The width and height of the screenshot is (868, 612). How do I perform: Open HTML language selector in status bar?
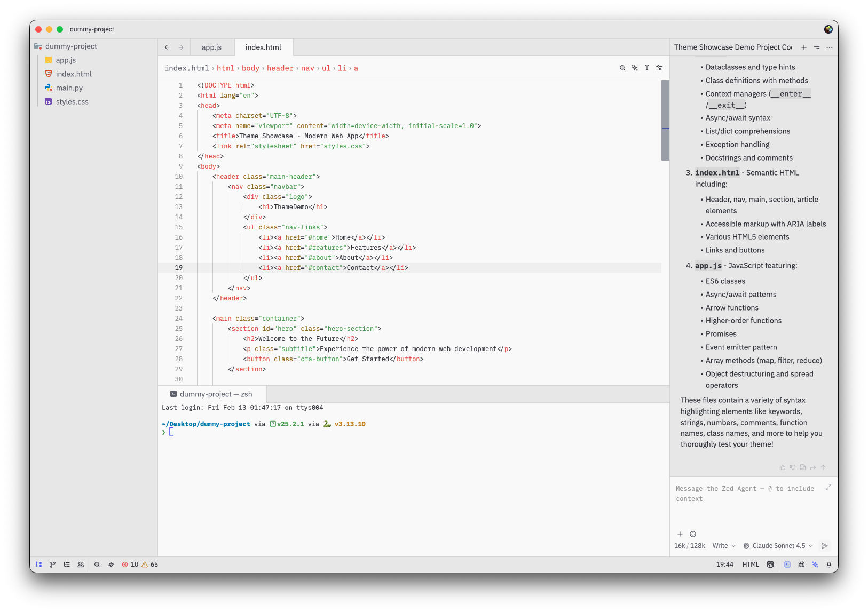(x=751, y=565)
